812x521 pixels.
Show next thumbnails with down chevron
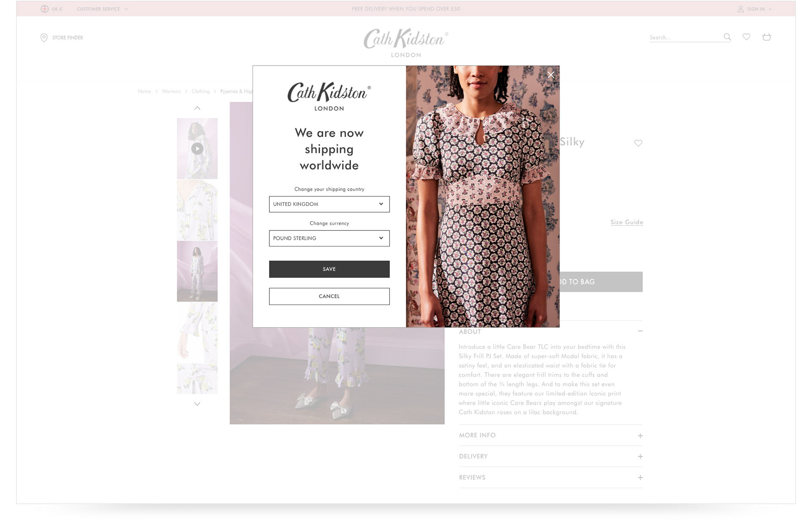tap(197, 404)
